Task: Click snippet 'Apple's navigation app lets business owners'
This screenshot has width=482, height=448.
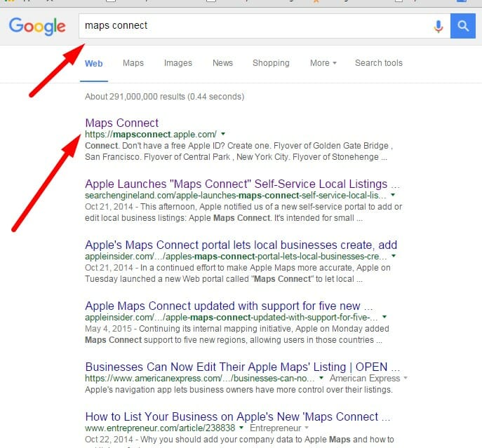Action: click(x=239, y=390)
